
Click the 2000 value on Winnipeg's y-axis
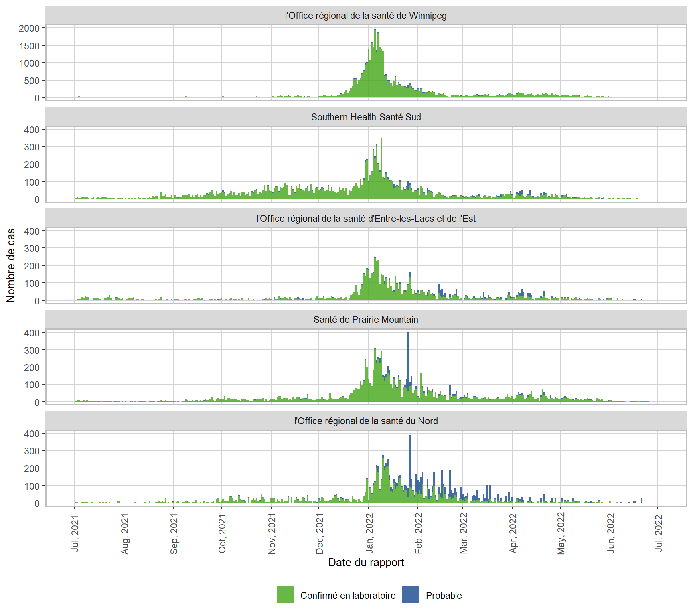[x=30, y=28]
